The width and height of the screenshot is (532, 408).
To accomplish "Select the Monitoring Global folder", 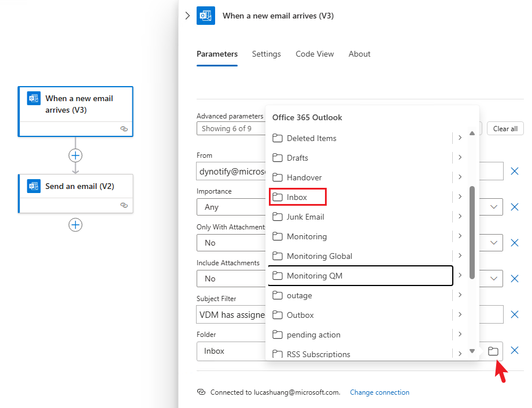I will coord(360,256).
